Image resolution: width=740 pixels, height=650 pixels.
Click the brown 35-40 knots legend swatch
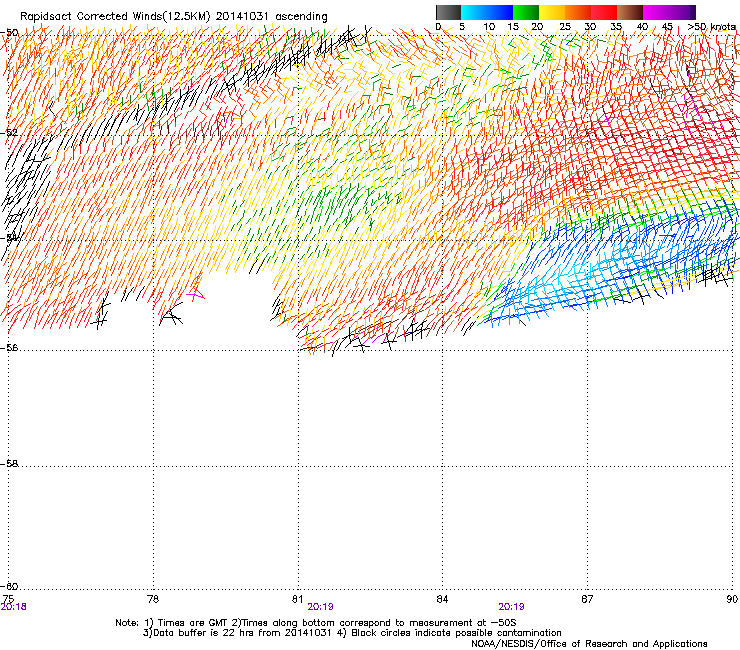(630, 12)
